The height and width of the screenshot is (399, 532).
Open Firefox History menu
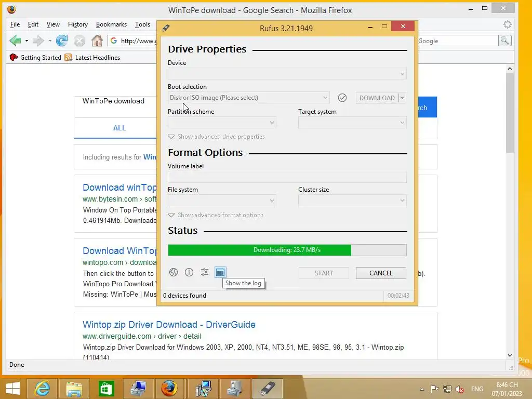pos(78,24)
